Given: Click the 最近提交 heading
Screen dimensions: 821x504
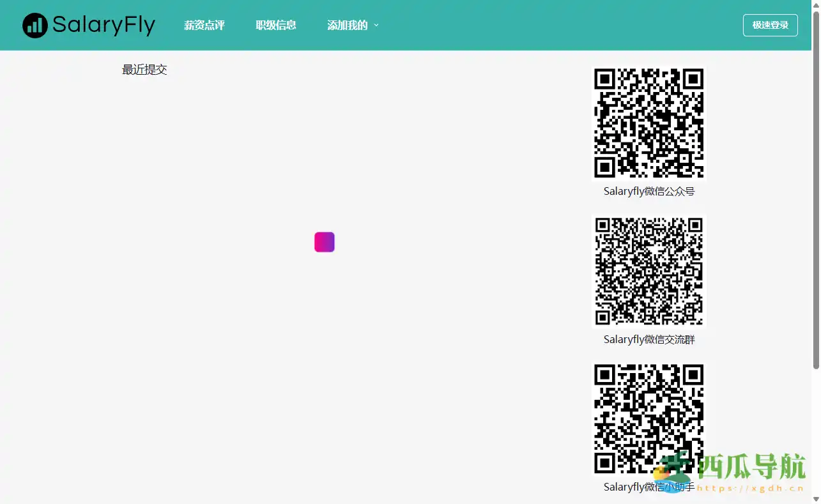Looking at the screenshot, I should click(144, 69).
